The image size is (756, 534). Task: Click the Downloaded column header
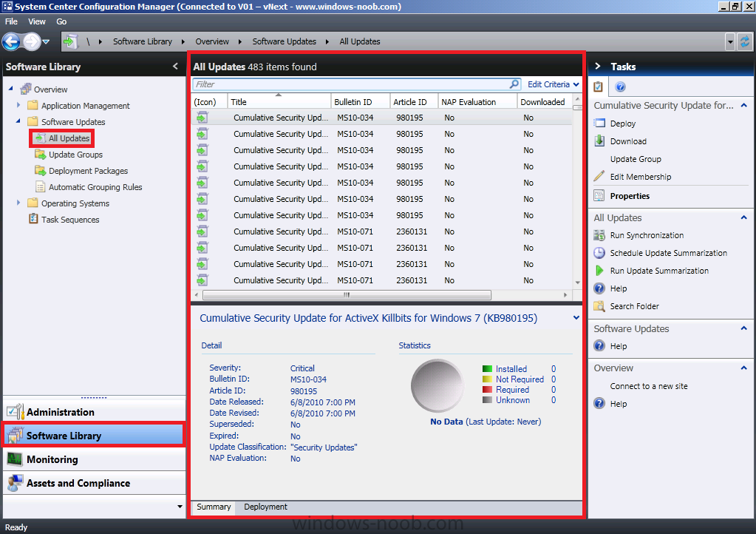(545, 102)
